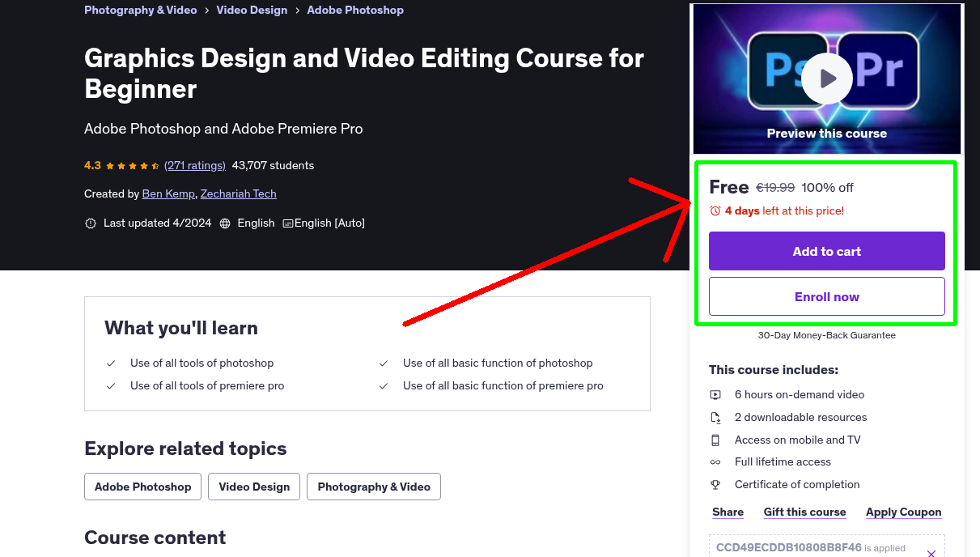
Task: Open Adobe Photoshop breadcrumb link
Action: (355, 10)
